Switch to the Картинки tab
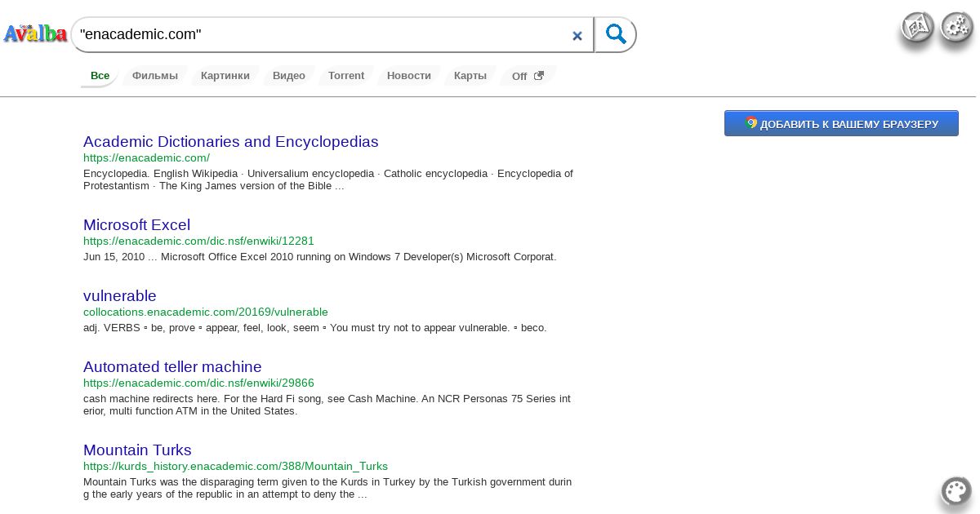The width and height of the screenshot is (980, 514). [x=225, y=76]
